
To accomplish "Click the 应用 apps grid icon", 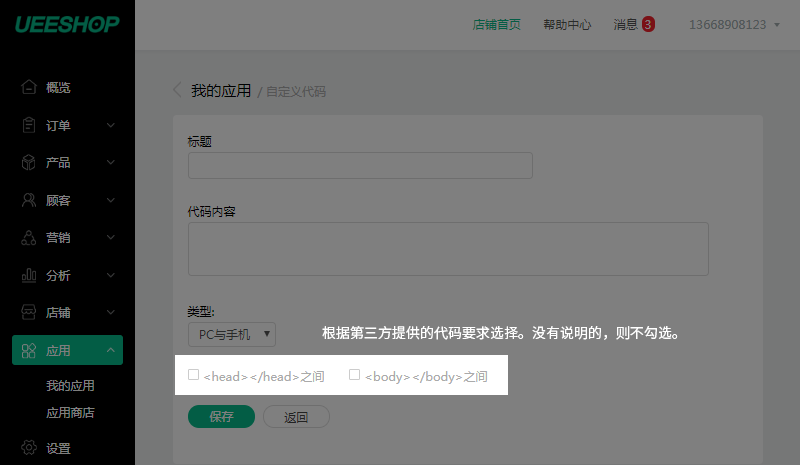I will click(x=29, y=351).
